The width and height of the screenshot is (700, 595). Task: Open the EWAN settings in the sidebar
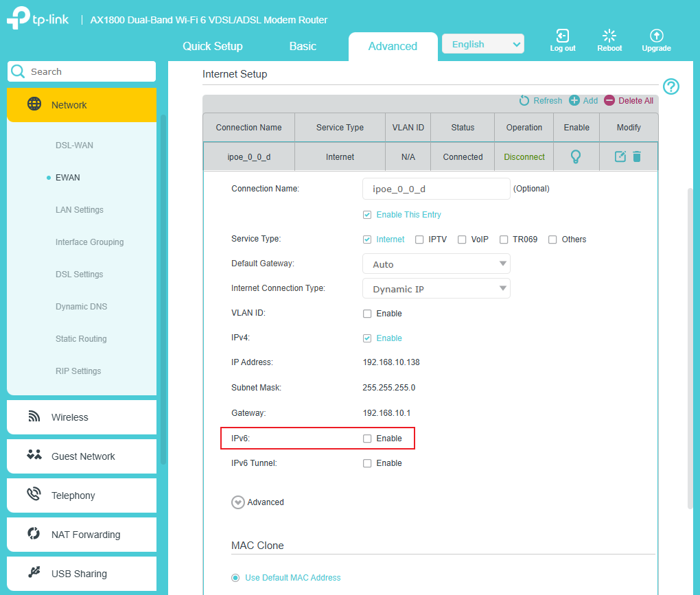[69, 177]
